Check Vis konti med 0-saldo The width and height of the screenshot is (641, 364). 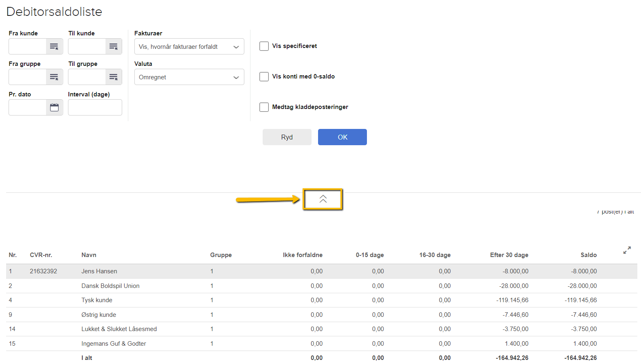(264, 76)
